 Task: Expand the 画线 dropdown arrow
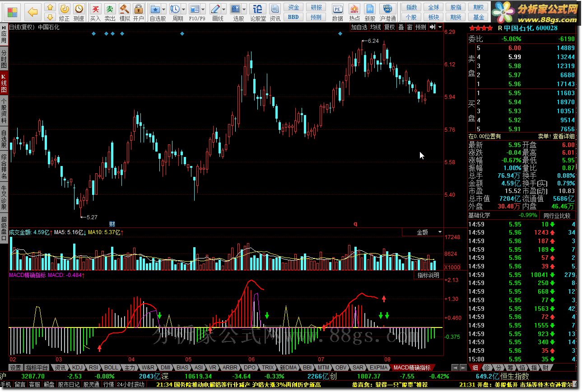click(224, 9)
